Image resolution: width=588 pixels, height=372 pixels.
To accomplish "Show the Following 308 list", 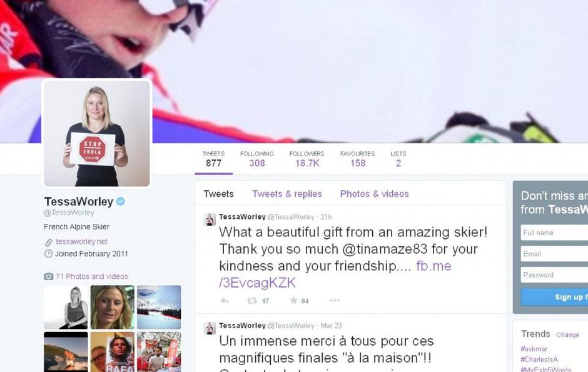I will 257,159.
